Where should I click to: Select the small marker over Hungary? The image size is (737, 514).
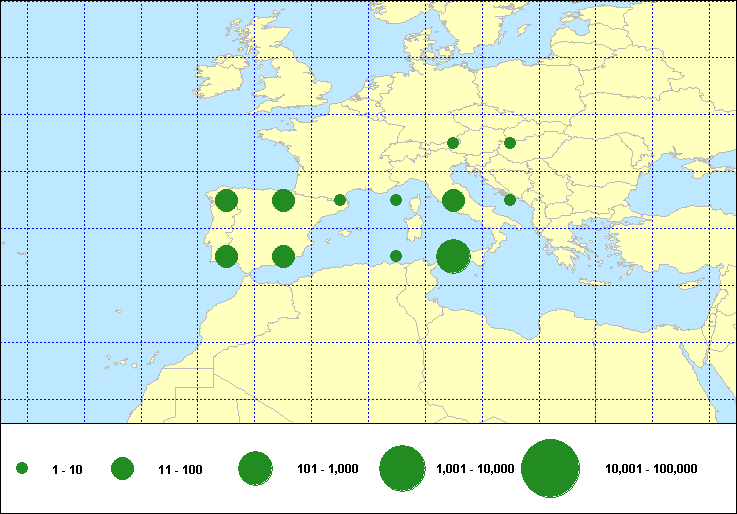[x=510, y=143]
